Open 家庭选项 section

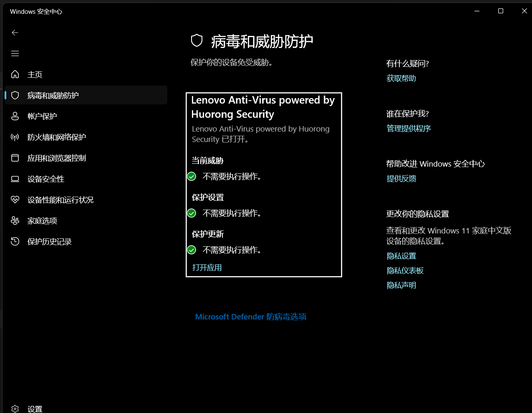[42, 220]
